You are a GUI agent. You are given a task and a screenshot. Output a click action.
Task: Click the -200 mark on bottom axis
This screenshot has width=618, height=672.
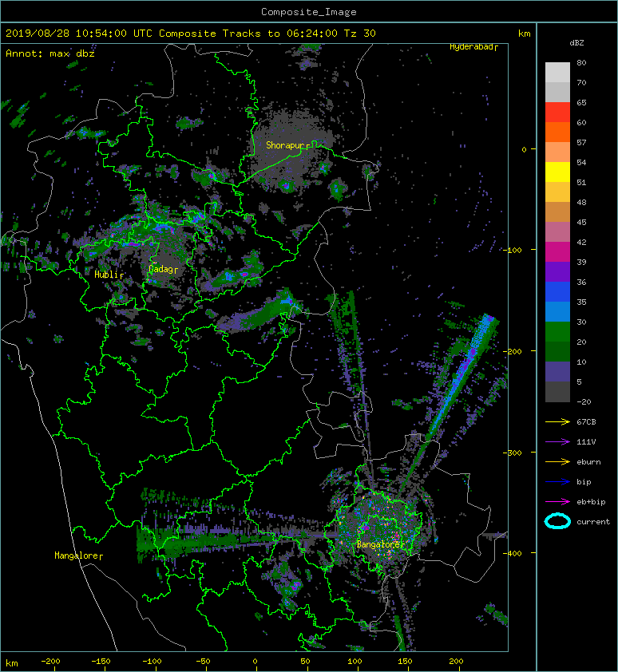coord(50,662)
